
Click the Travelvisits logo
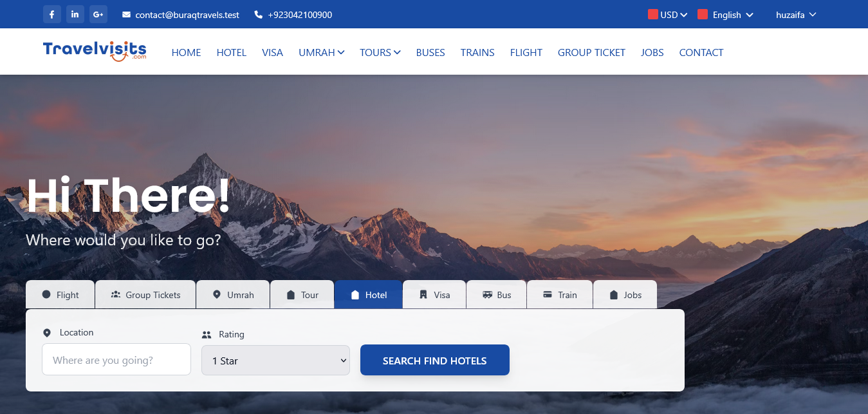(95, 52)
